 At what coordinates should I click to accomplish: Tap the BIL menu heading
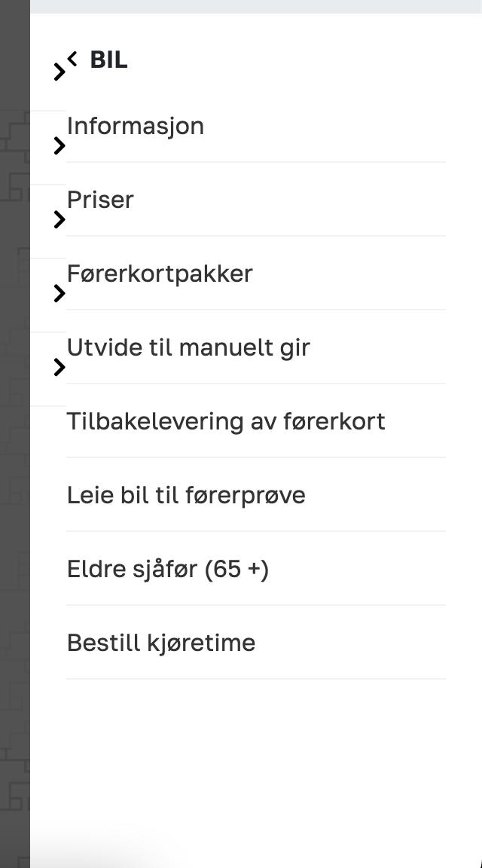tap(108, 60)
